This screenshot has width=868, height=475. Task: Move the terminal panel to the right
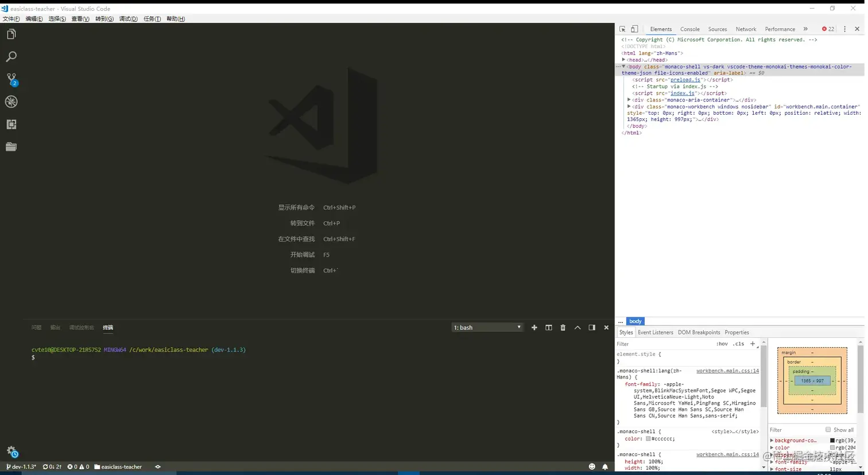coord(592,328)
